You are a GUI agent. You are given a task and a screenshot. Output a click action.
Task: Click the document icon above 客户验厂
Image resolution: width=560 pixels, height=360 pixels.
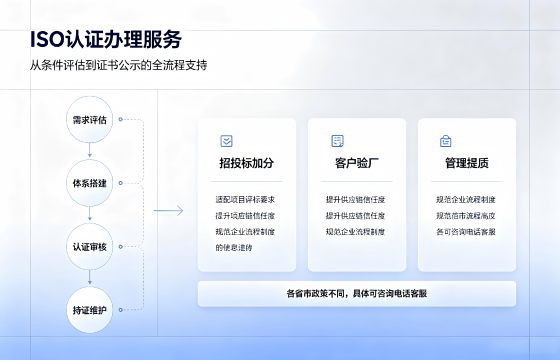[x=338, y=141]
